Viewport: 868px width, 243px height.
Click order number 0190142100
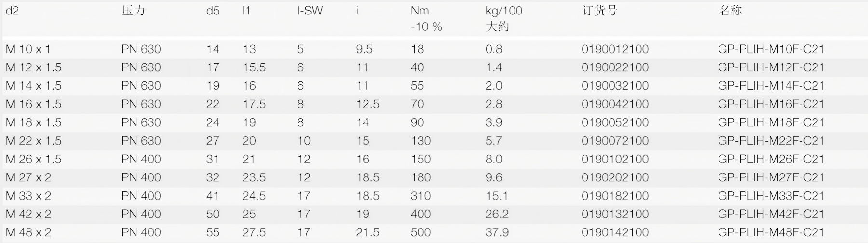click(x=615, y=232)
